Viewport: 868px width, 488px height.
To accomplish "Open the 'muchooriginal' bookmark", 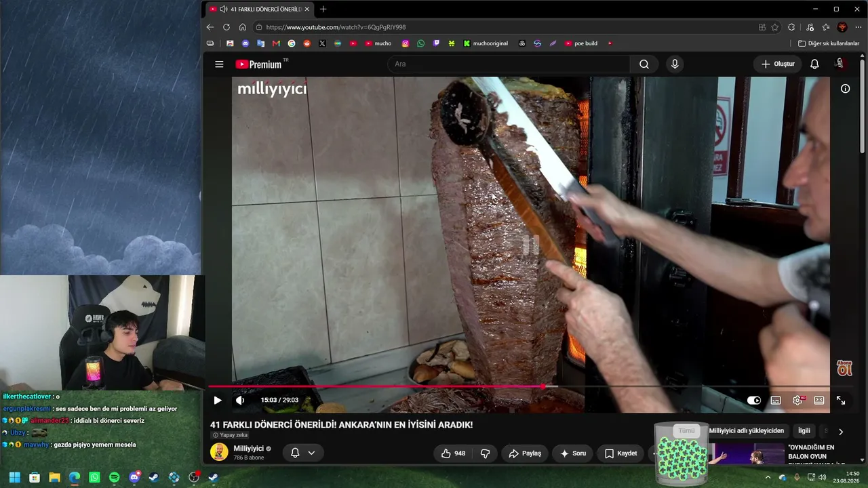I will 486,43.
